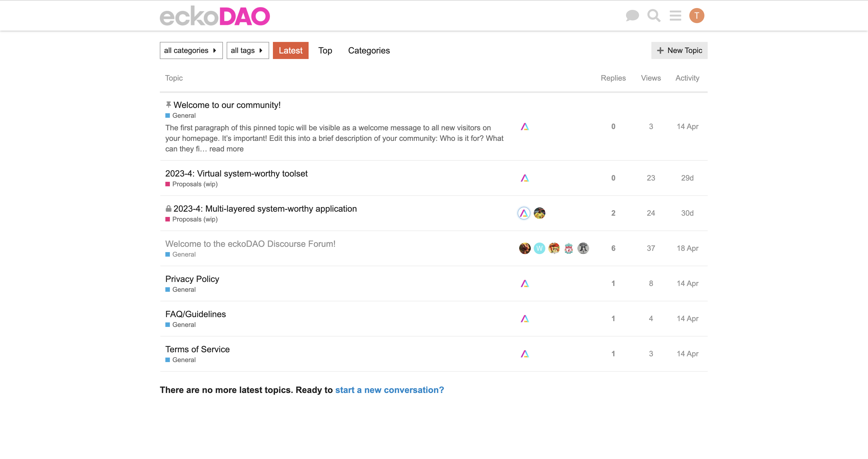Sort topics by Activity column header
The height and width of the screenshot is (459, 868).
pos(687,78)
